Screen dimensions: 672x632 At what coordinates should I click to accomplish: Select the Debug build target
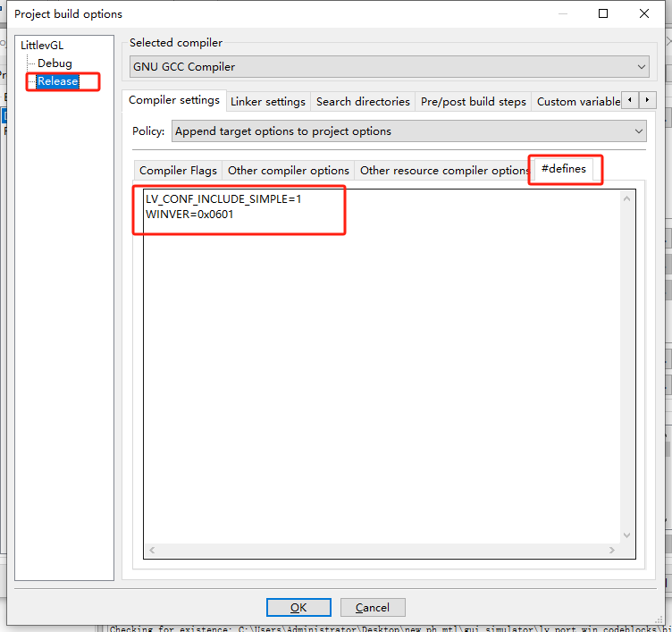click(55, 63)
